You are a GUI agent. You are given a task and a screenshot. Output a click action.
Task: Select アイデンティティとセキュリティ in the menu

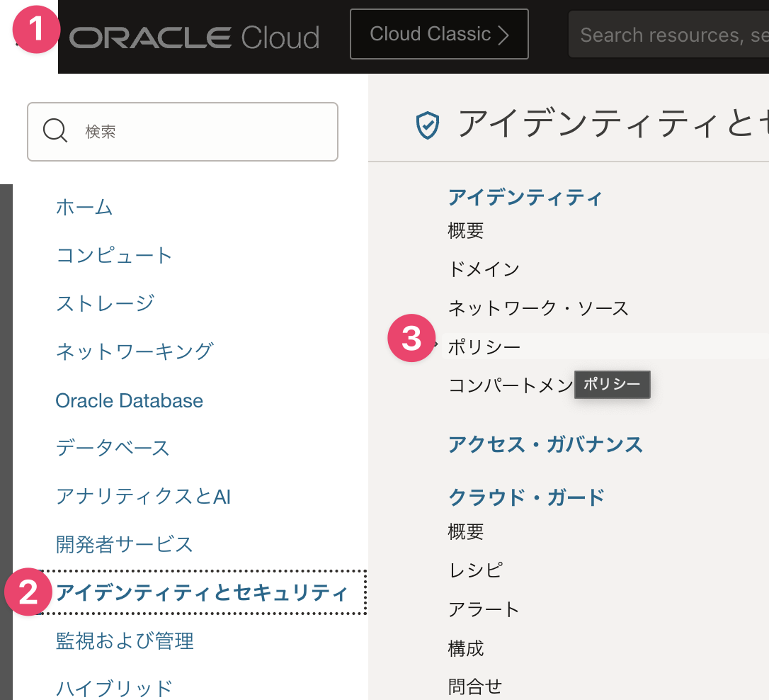coord(202,592)
